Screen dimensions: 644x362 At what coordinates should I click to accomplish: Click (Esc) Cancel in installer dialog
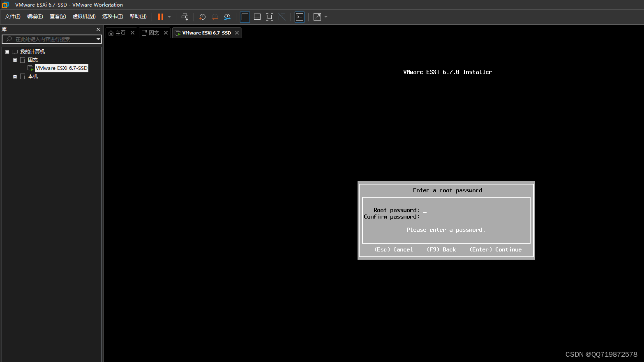tap(394, 249)
